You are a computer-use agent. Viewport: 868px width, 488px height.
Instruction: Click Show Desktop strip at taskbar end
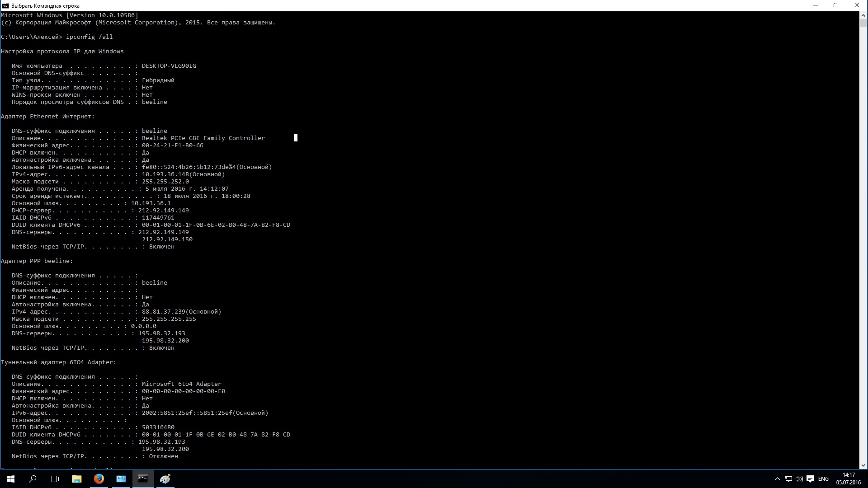click(x=866, y=479)
